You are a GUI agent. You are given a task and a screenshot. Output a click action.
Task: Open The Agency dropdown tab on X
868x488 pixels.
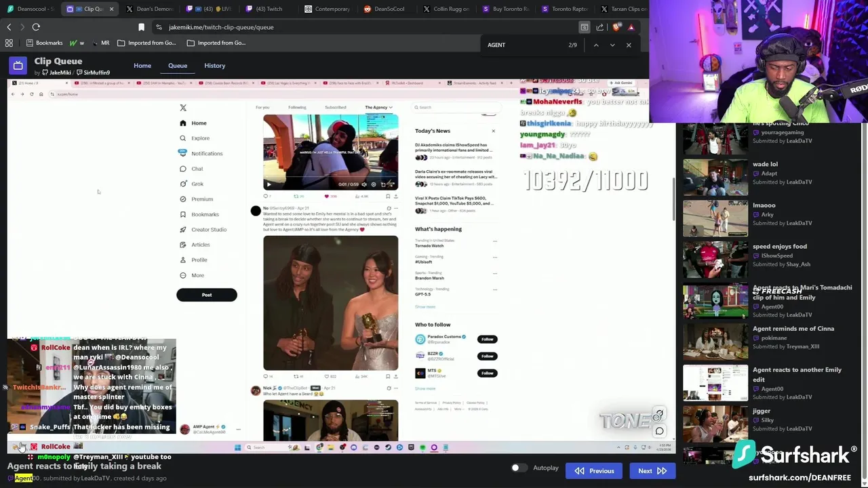[x=378, y=107]
